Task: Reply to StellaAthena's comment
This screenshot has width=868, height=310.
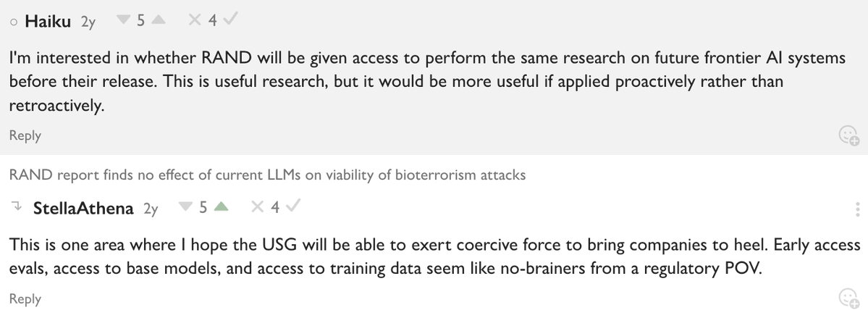Action: (x=25, y=299)
